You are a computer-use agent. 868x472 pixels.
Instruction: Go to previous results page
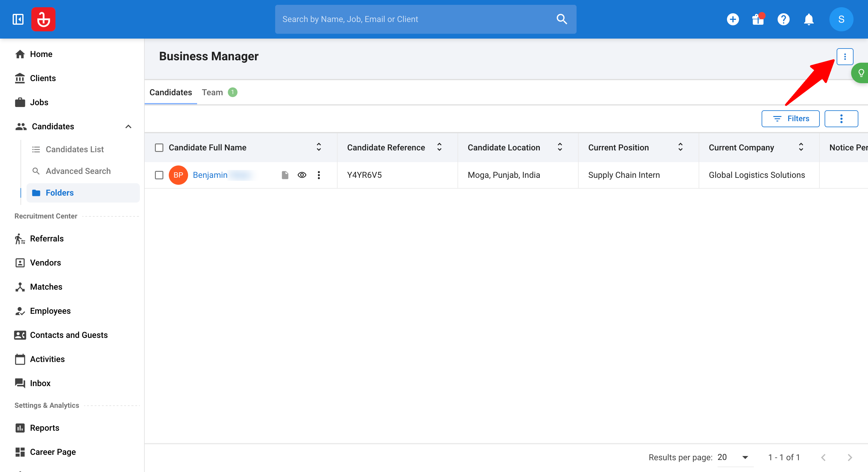[823, 457]
